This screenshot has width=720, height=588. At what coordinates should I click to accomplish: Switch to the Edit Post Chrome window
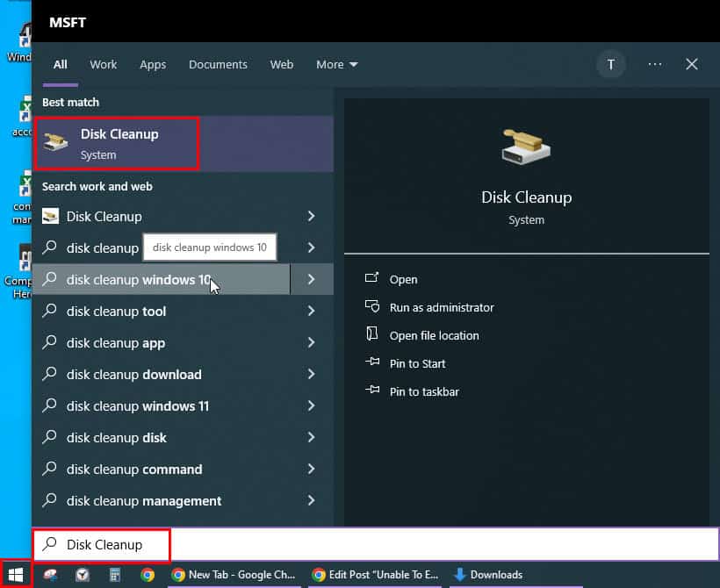point(375,575)
